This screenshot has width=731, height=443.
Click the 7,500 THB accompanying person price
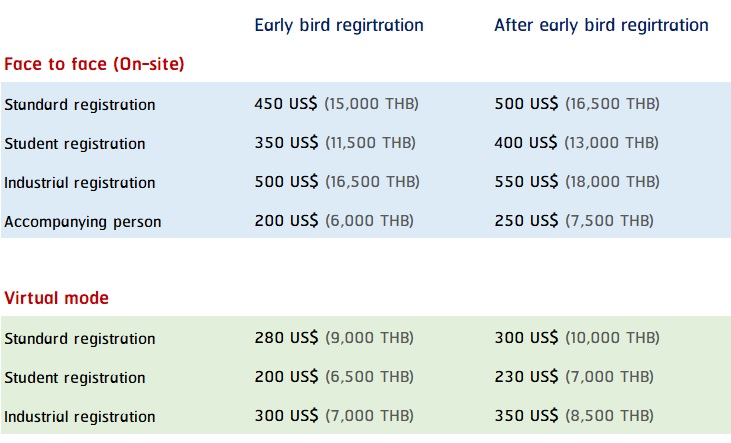[610, 221]
